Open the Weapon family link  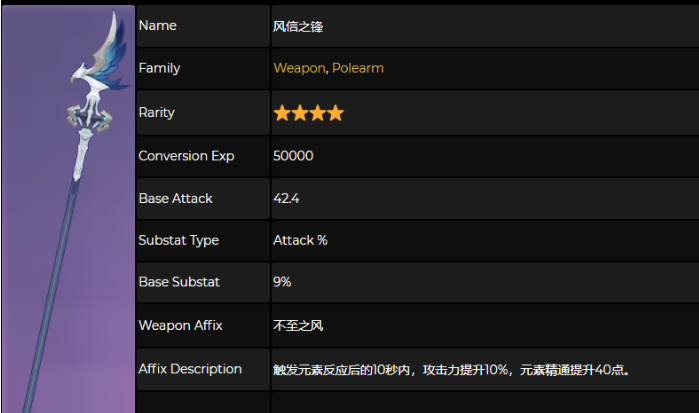[x=299, y=68]
